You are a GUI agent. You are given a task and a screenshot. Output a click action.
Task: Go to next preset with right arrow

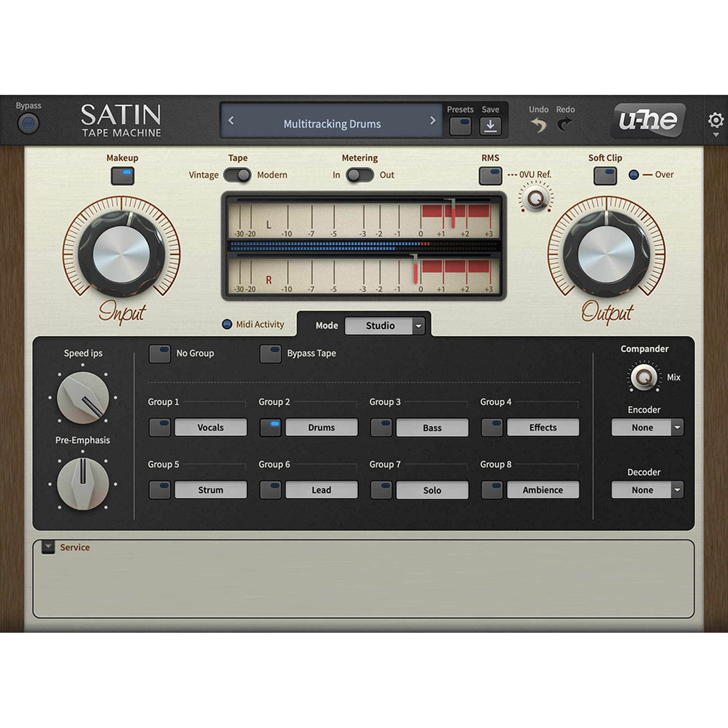[433, 121]
